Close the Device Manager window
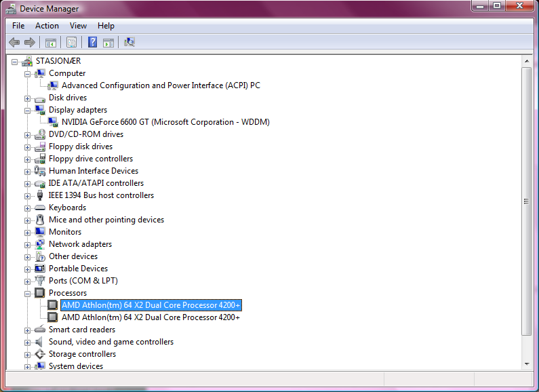 [x=520, y=6]
